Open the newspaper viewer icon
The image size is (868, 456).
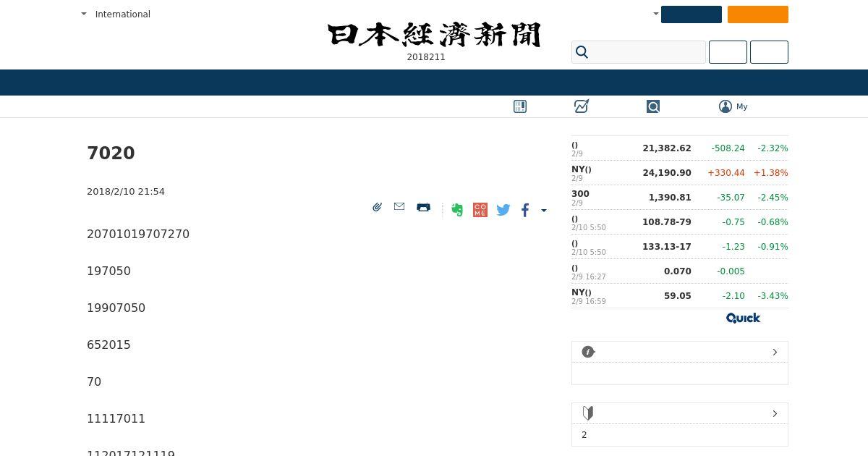[520, 106]
